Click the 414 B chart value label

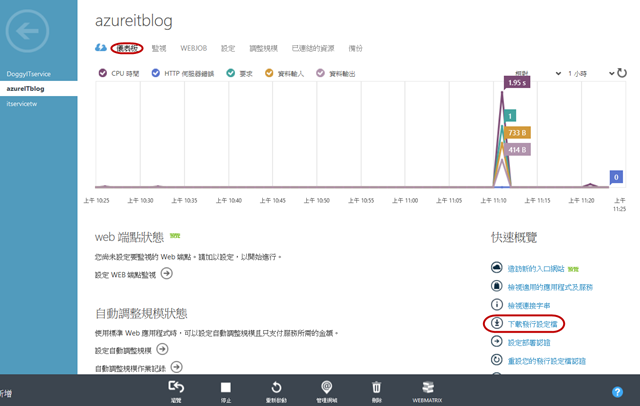click(517, 150)
